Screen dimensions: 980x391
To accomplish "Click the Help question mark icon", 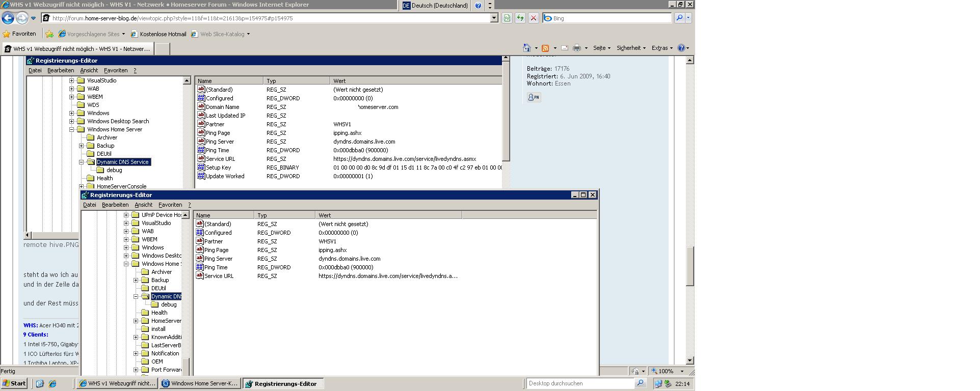I will coord(681,48).
